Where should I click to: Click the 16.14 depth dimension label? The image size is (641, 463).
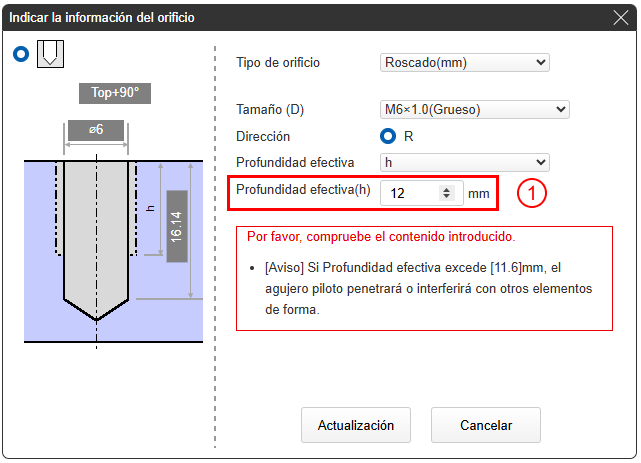177,226
